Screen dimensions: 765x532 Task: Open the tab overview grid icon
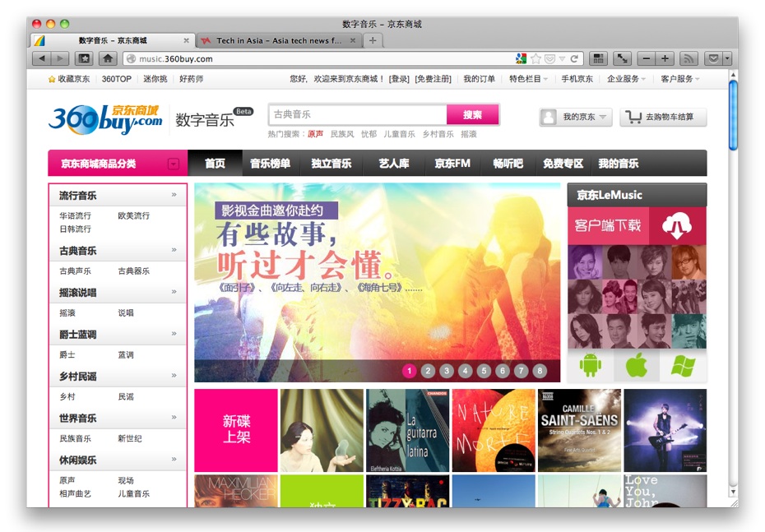(598, 58)
